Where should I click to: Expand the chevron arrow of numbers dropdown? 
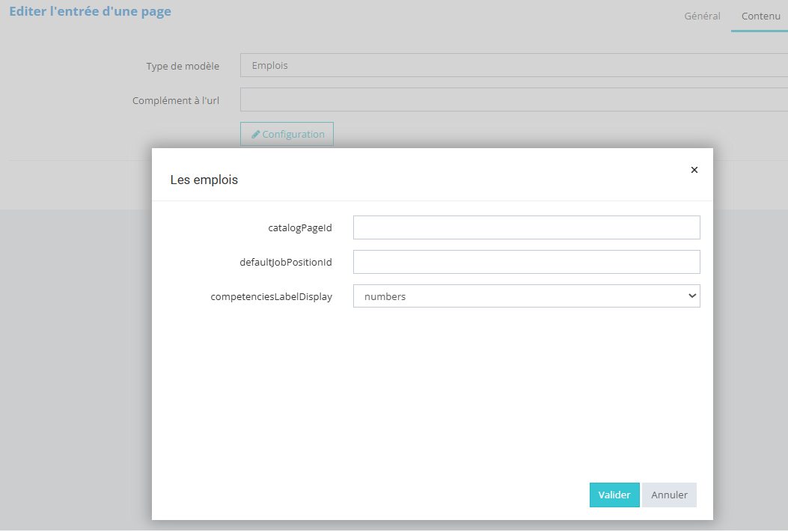[x=691, y=296]
